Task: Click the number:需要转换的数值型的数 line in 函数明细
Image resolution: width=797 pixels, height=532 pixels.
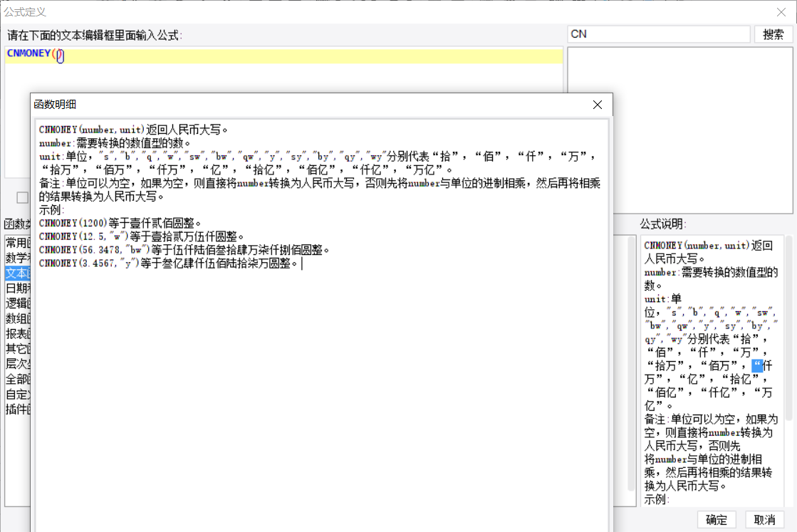Action: [x=115, y=143]
